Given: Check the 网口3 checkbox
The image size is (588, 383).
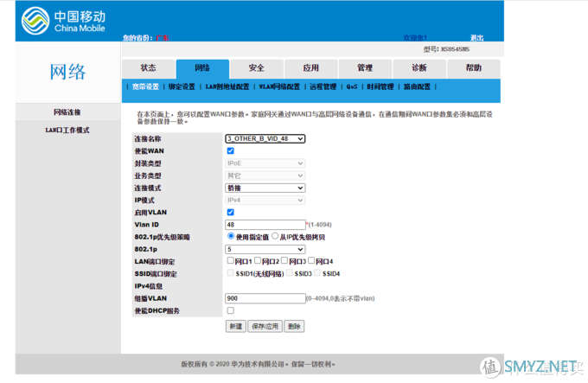Looking at the screenshot, I should (284, 260).
